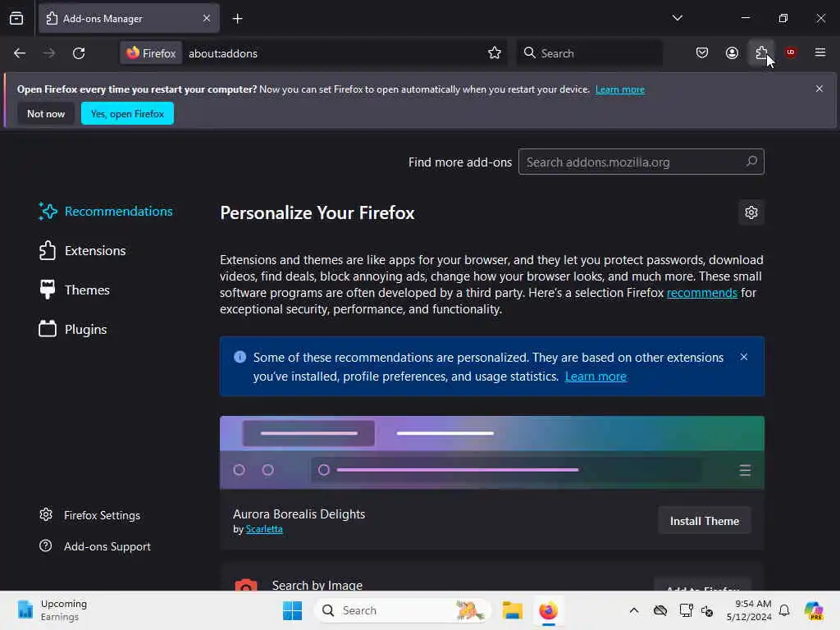Click the Firefox taskbar icon

pos(548,610)
